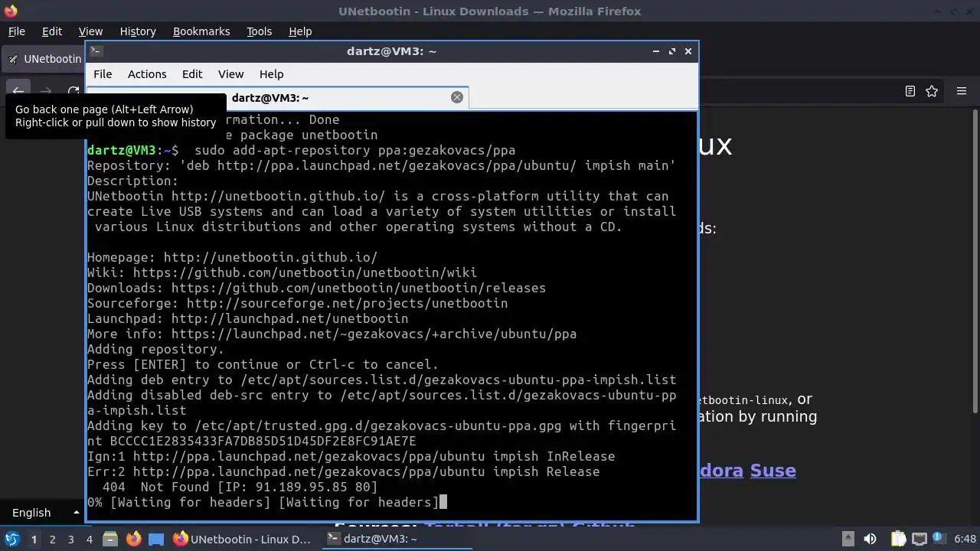Click the Ign:1 impish InRelease line
This screenshot has height=551, width=980.
click(351, 456)
